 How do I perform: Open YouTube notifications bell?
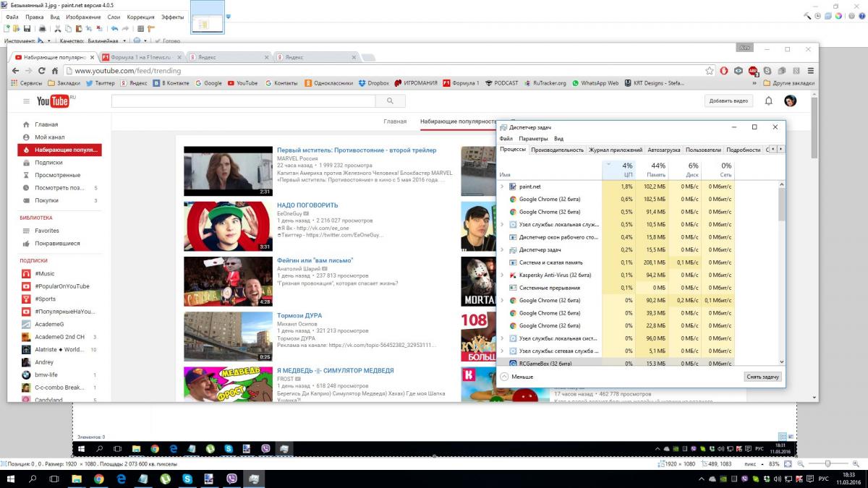tap(769, 100)
